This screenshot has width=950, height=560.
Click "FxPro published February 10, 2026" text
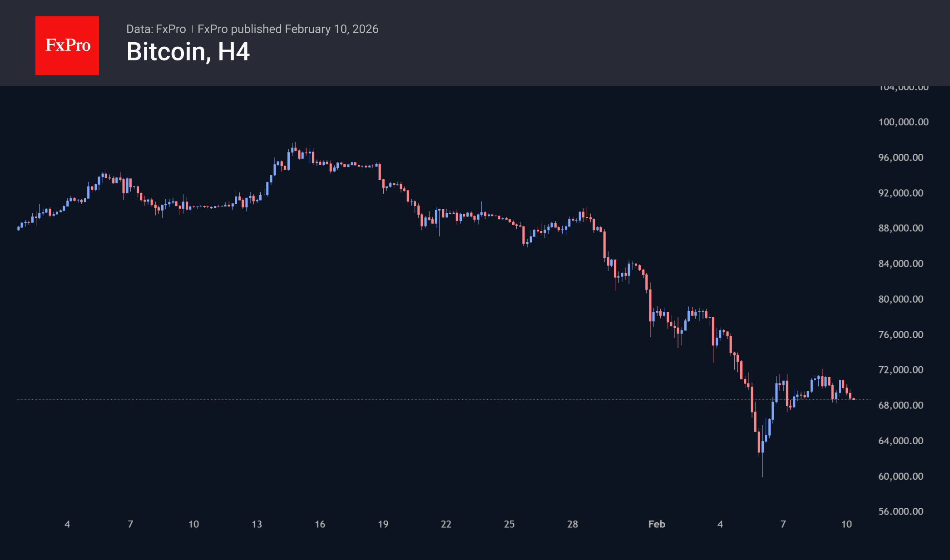coord(288,29)
